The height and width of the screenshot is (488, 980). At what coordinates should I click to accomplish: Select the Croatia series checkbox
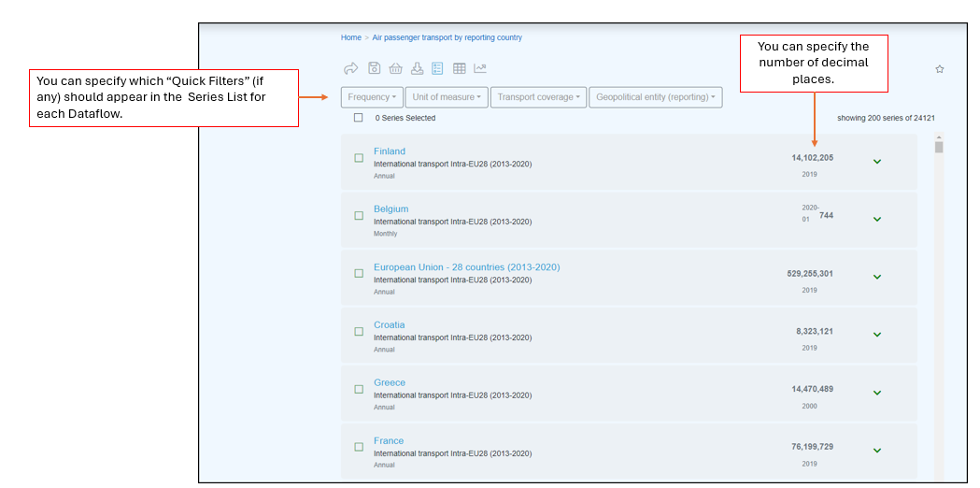coord(359,332)
